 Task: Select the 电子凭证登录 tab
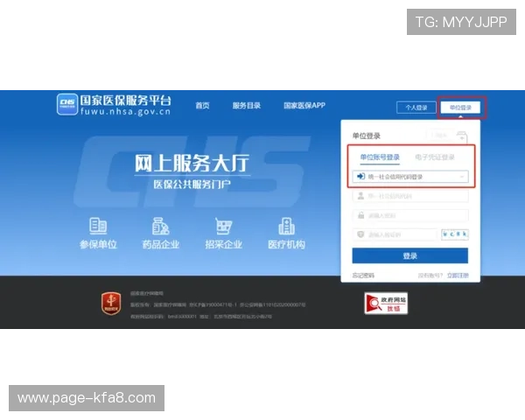[x=435, y=157]
